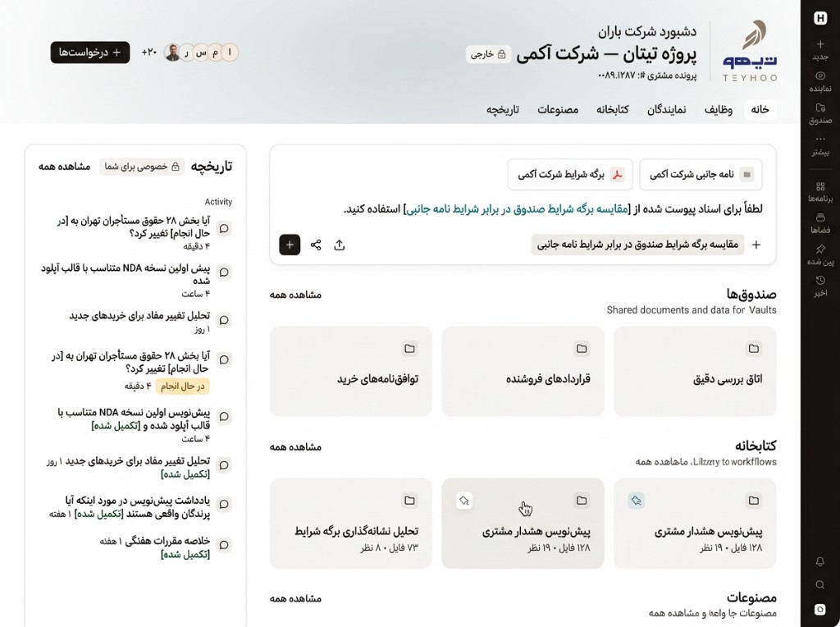
Task: Switch to خانه tab
Action: pos(760,109)
